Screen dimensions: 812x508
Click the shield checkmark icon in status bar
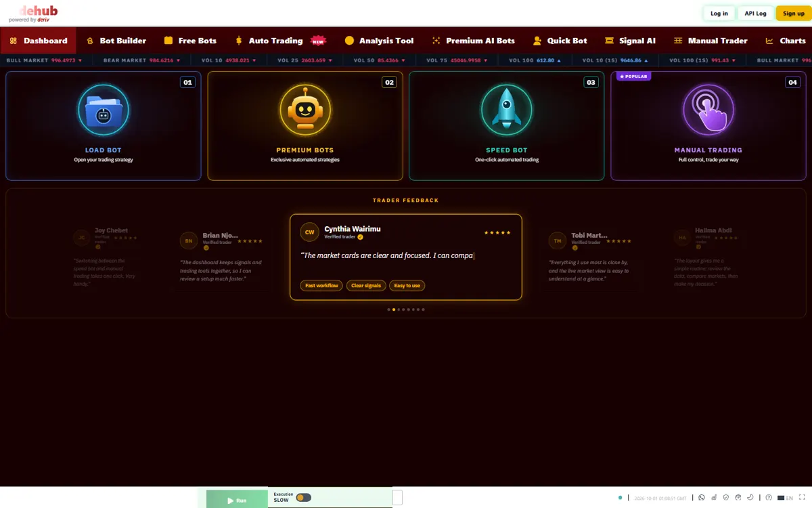click(726, 498)
